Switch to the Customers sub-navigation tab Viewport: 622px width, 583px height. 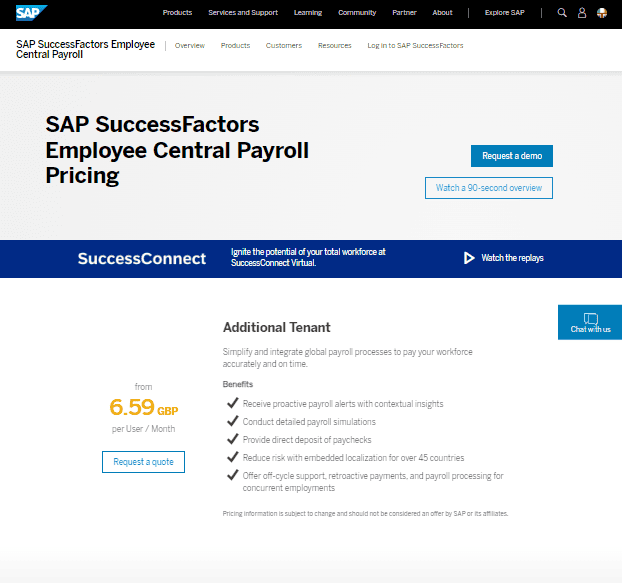(284, 46)
